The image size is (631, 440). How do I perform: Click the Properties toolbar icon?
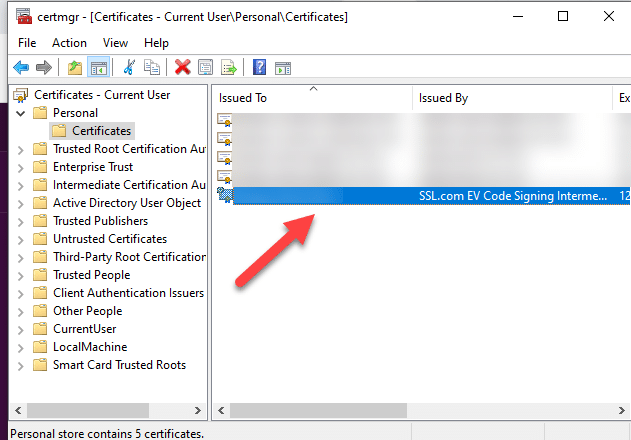(x=205, y=68)
